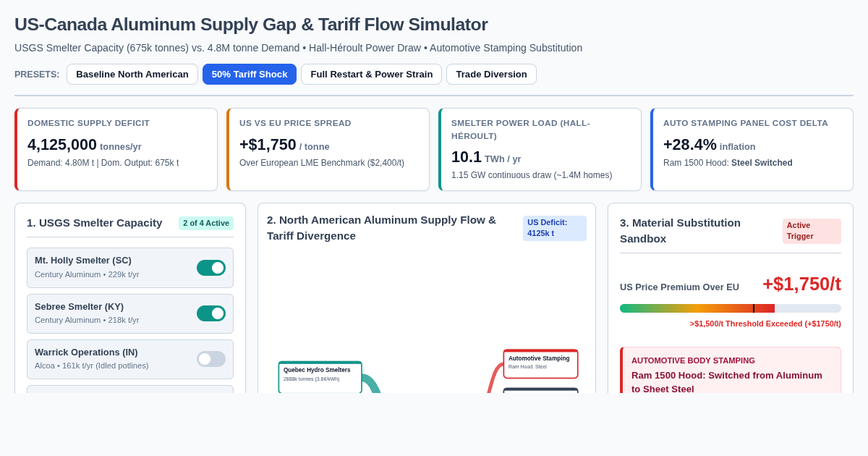Image resolution: width=868 pixels, height=456 pixels.
Task: Click the Automotive Body Stamping alert heading
Action: coord(693,360)
